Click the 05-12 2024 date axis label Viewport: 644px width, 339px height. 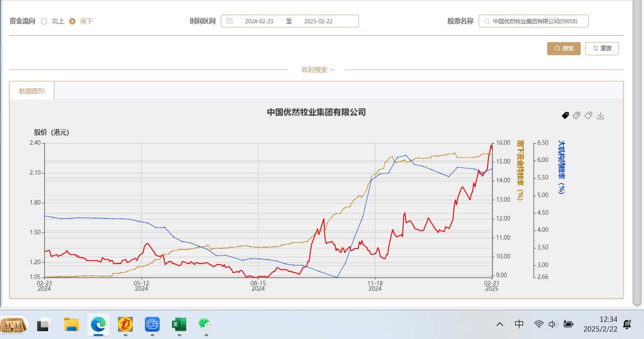[142, 285]
